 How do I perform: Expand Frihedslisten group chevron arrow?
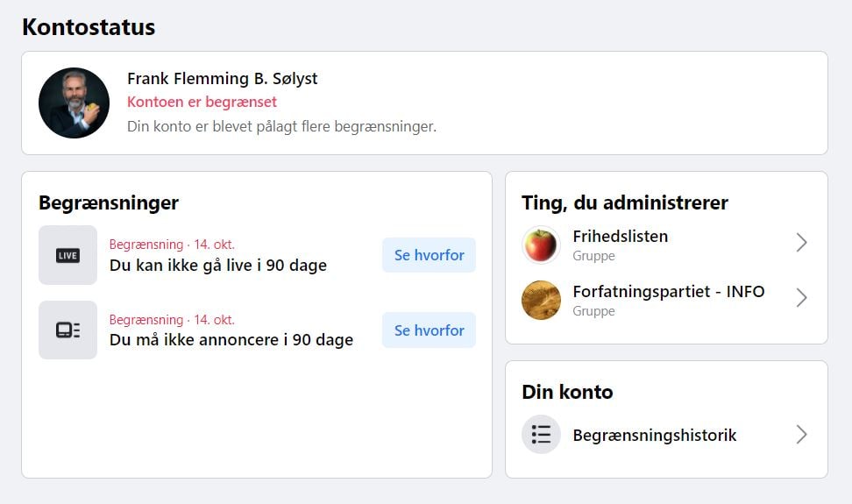pos(801,243)
